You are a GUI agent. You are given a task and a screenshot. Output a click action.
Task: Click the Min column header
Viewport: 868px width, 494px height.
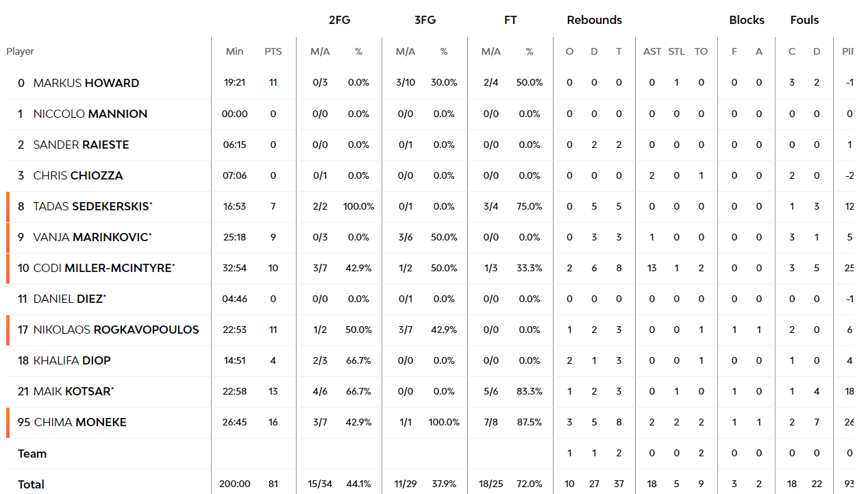[x=235, y=51]
